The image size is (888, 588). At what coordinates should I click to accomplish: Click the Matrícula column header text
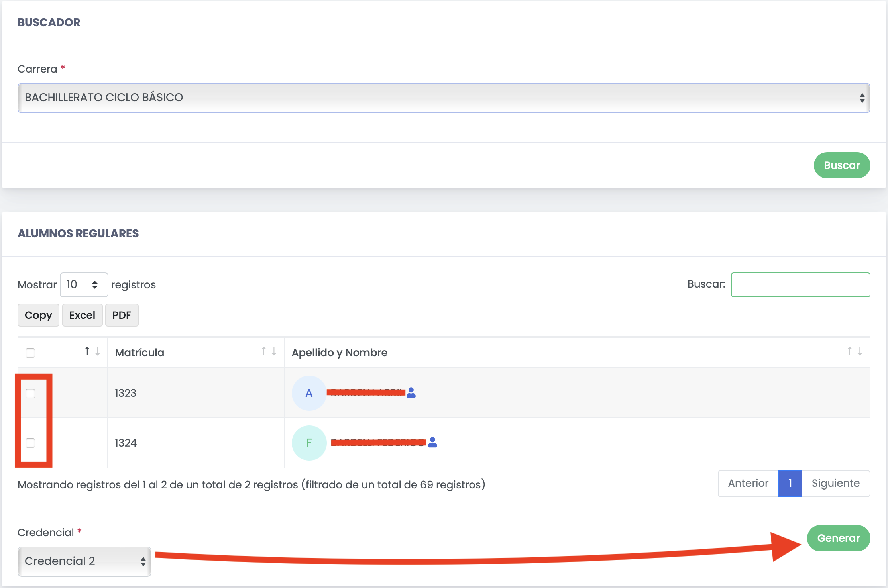(x=139, y=353)
